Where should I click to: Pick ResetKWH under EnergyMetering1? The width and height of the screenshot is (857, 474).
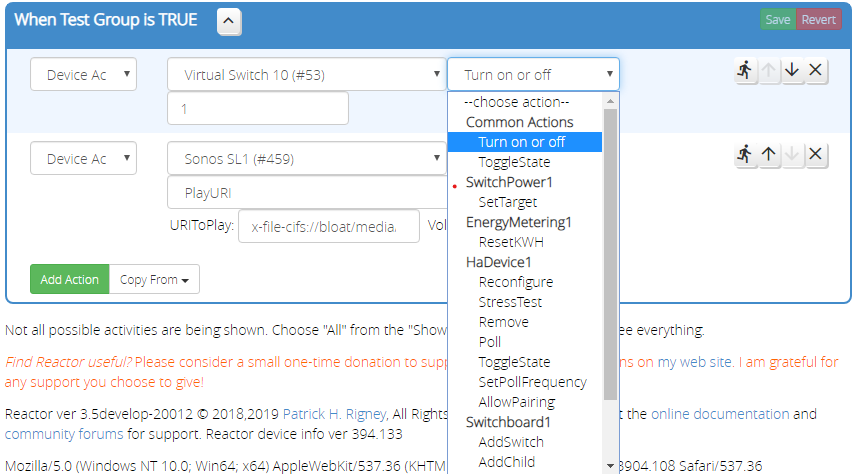tap(511, 242)
